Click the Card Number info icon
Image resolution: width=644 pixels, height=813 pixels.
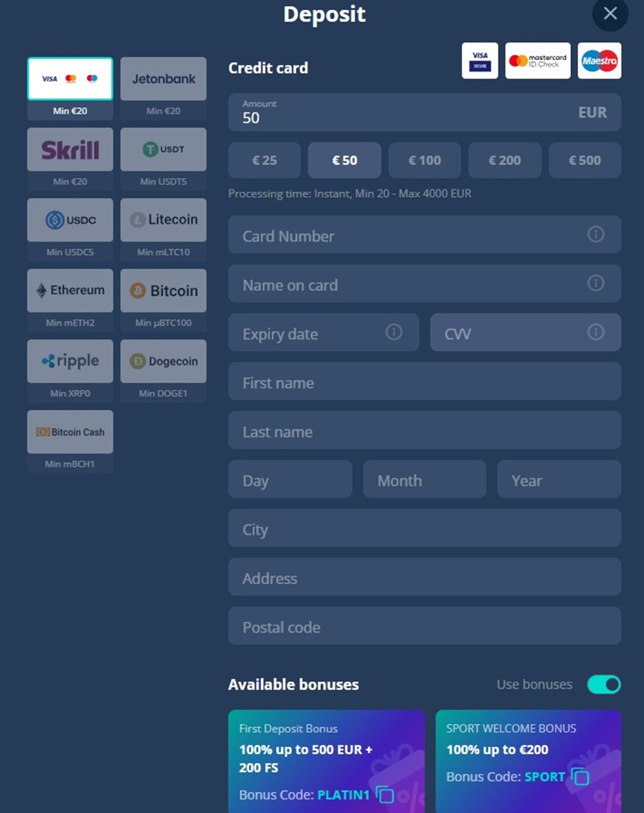pyautogui.click(x=595, y=234)
